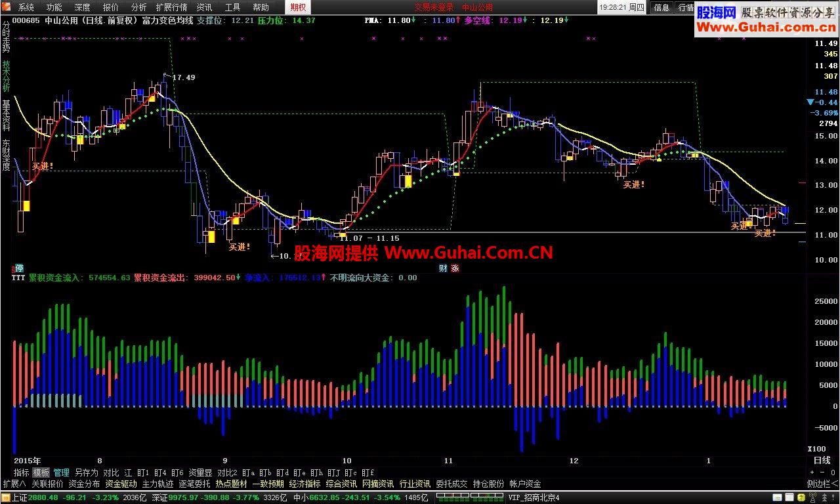Click the 行情 button at top right
This screenshot has width=840, height=504.
click(x=684, y=7)
